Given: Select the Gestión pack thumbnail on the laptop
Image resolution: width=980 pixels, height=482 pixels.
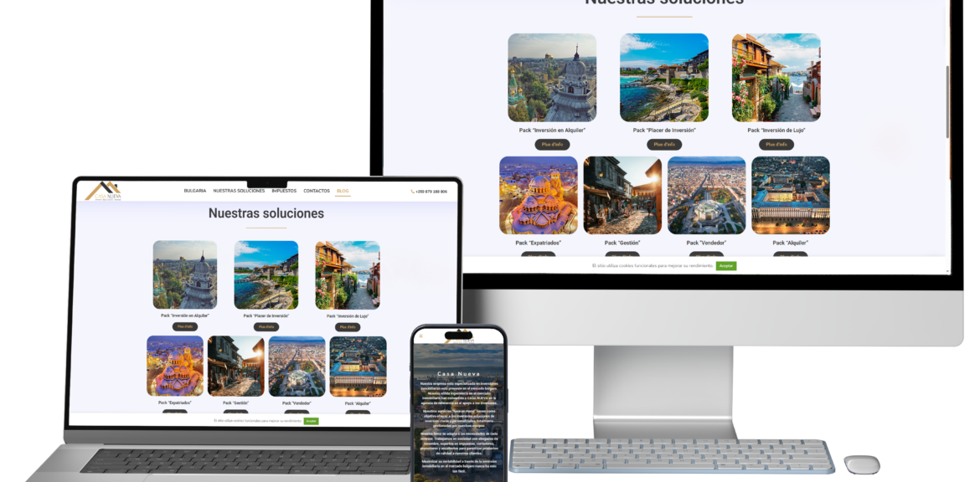Looking at the screenshot, I should click(235, 366).
